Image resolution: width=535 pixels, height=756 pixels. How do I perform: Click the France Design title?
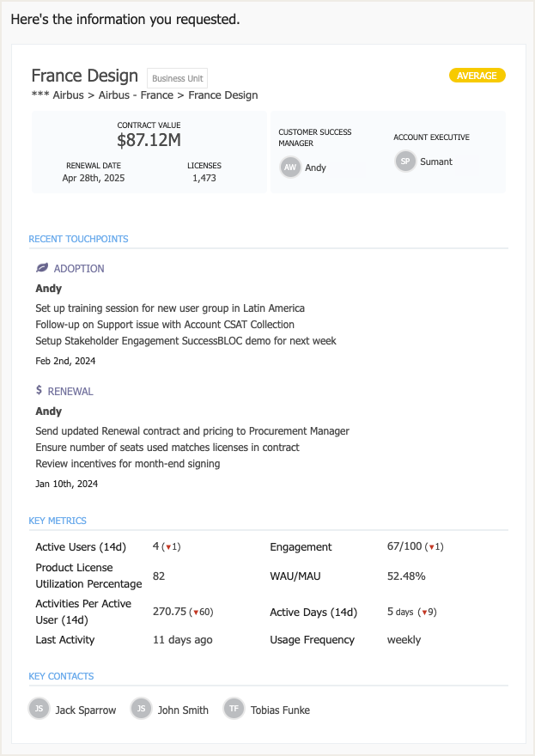coord(84,76)
